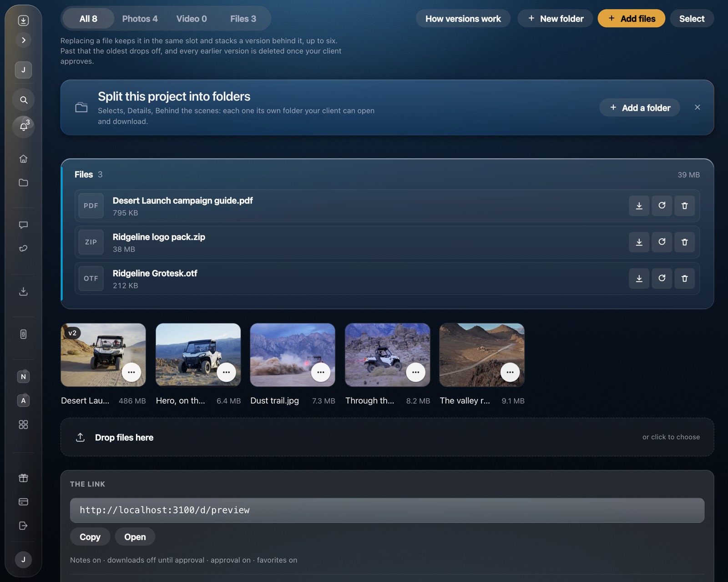Switch to the Video 0 tab
This screenshot has width=728, height=582.
click(x=192, y=19)
